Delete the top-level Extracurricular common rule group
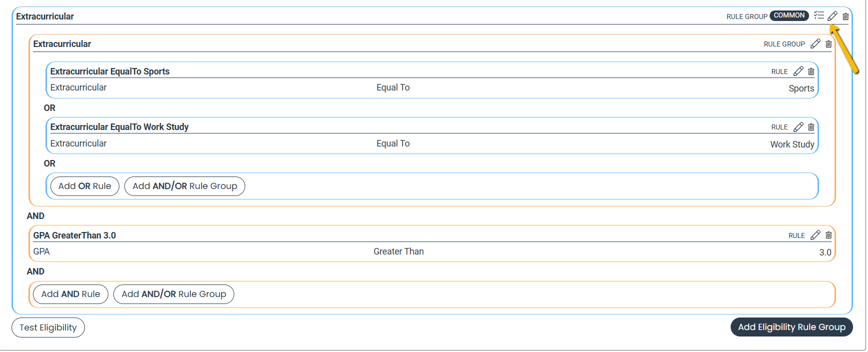868x352 pixels. pyautogui.click(x=846, y=16)
